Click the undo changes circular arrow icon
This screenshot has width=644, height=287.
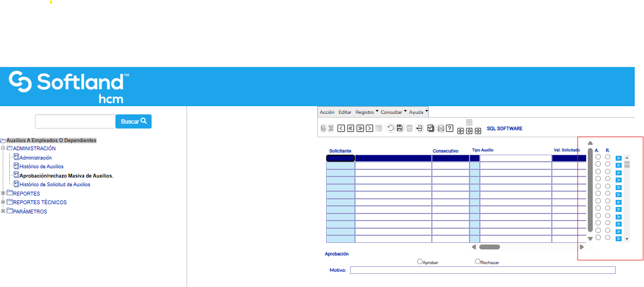(x=390, y=129)
